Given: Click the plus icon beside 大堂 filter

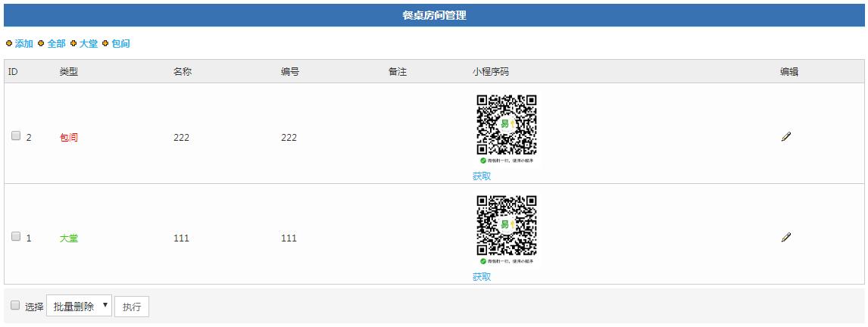Looking at the screenshot, I should click(x=73, y=43).
